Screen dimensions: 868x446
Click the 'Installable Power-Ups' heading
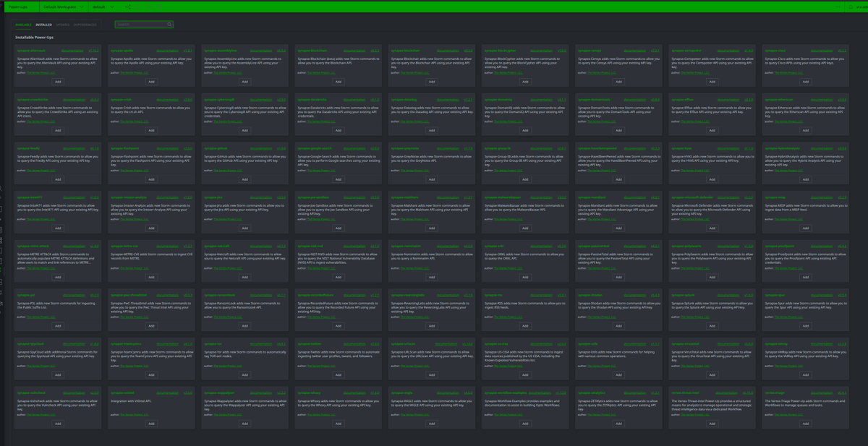pos(35,37)
